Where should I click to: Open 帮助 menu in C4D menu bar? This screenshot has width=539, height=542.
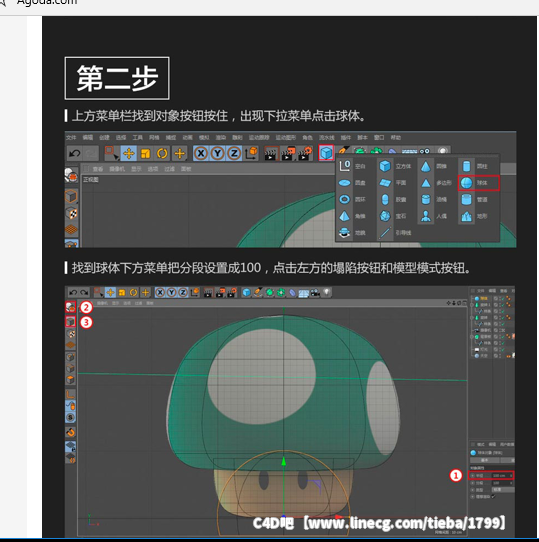coord(396,138)
